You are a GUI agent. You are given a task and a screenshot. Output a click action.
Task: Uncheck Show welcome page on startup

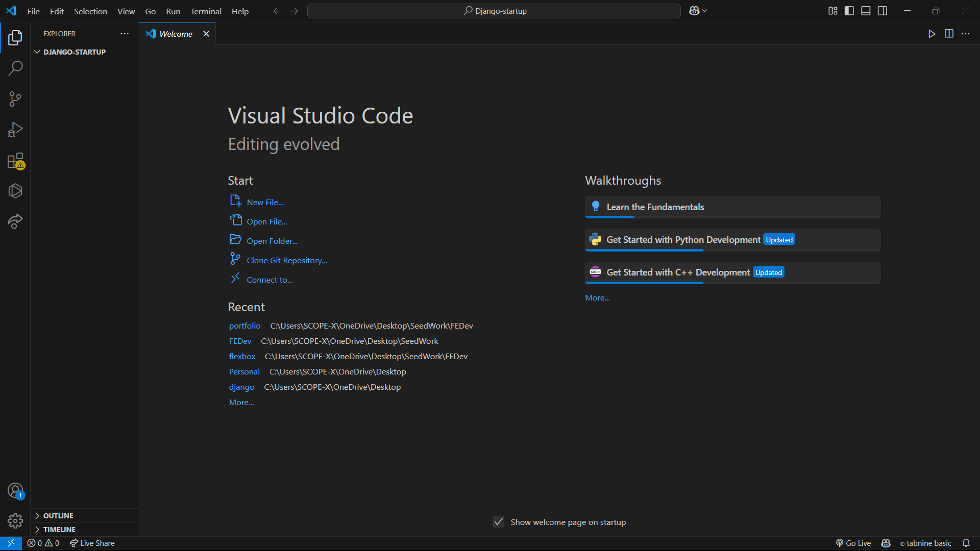[x=499, y=522]
